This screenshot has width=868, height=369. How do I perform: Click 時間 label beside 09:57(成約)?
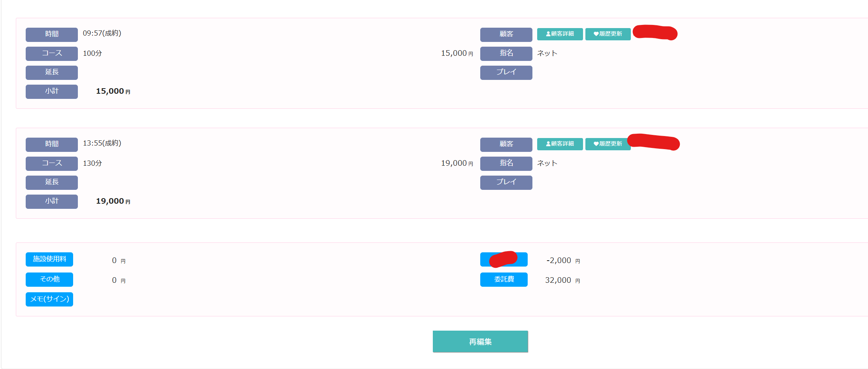pyautogui.click(x=52, y=34)
